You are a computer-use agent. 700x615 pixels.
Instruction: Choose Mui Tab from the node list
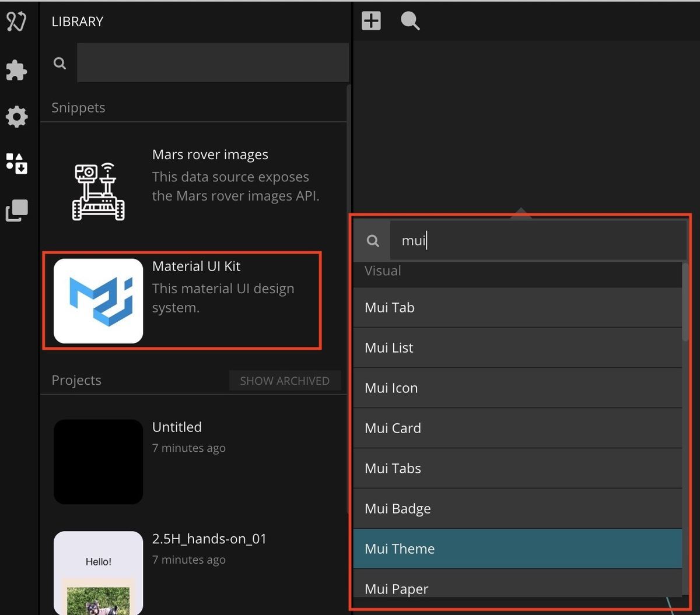[x=517, y=307]
